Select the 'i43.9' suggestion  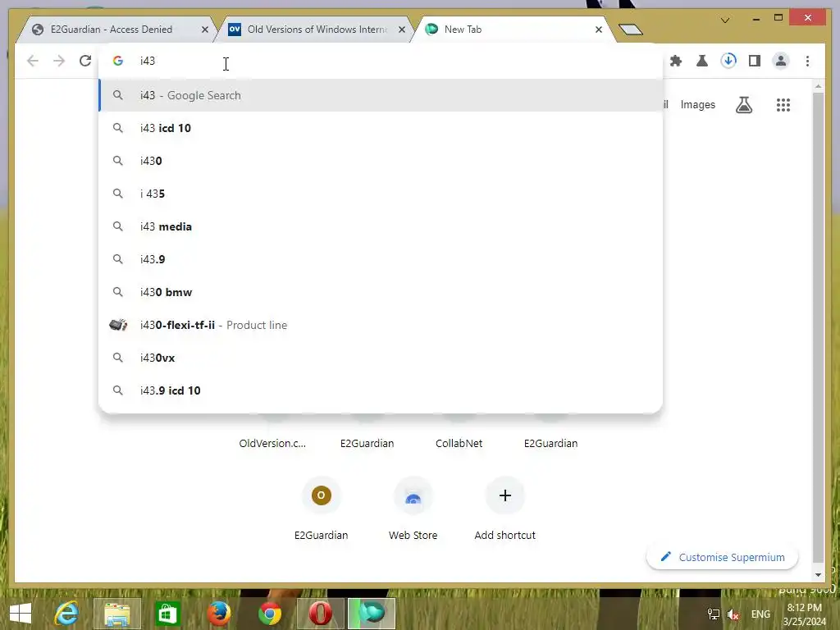pyautogui.click(x=381, y=259)
